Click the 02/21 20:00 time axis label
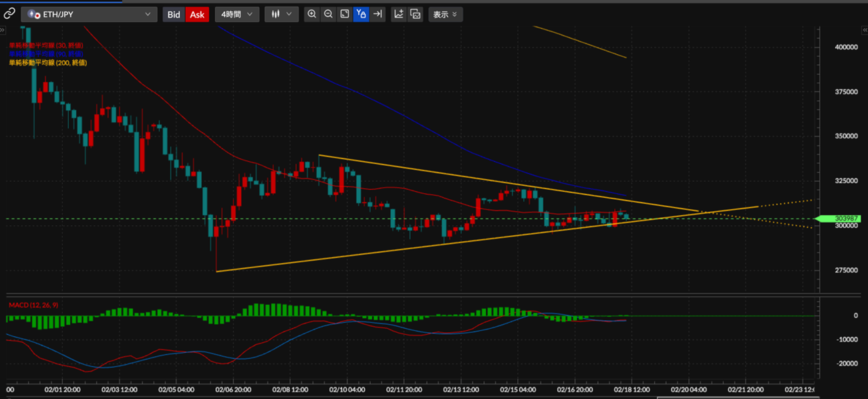 [x=746, y=389]
